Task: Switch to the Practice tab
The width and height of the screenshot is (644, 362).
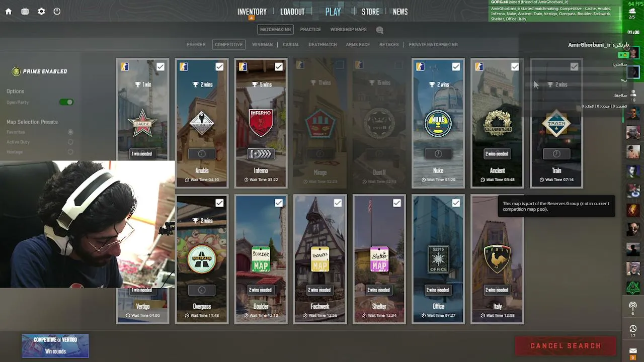Action: 310,30
